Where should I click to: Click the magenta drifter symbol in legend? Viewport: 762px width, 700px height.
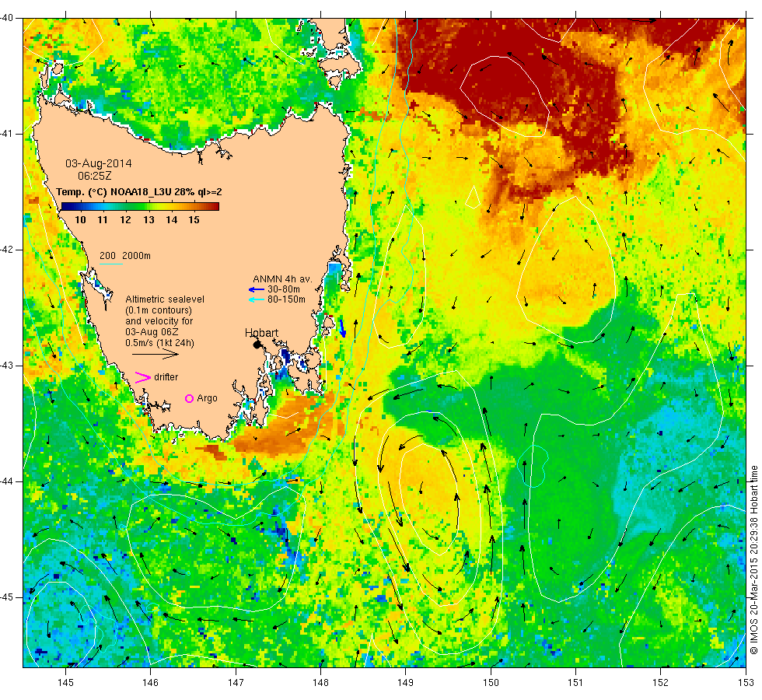coord(143,377)
